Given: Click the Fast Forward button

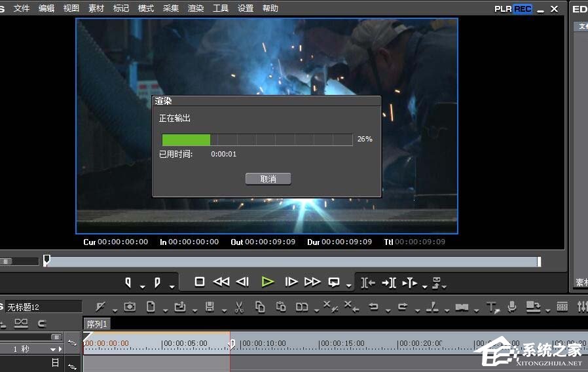Looking at the screenshot, I should tap(312, 282).
